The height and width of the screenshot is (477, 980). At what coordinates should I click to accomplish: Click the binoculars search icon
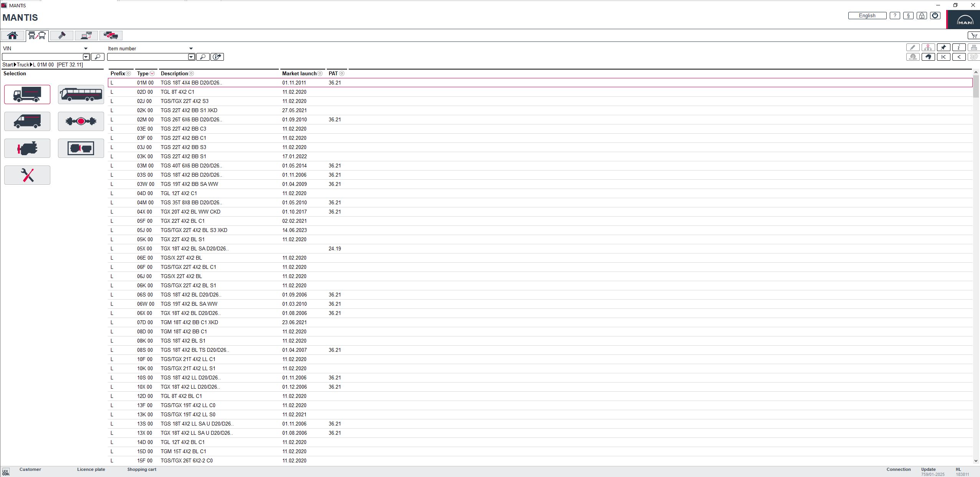coord(928,57)
